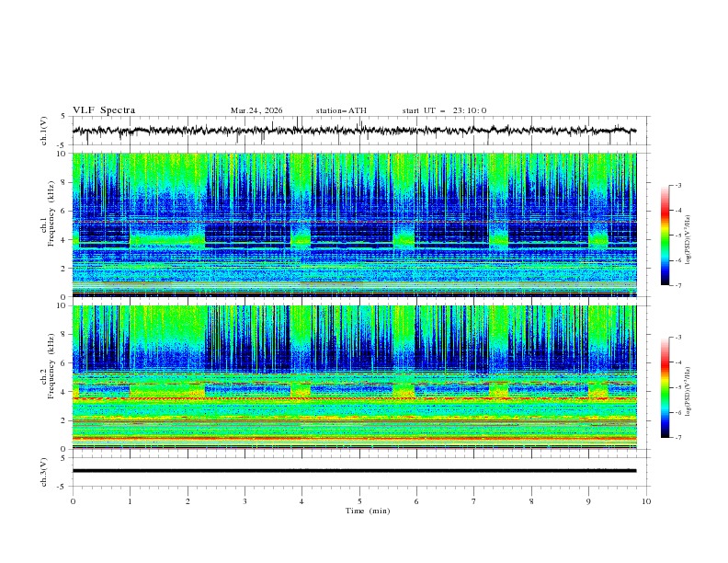Viewport: 728px width, 563px height.
Task: Click the ch.2 colorbar 'log(PSD)(V²/Hz)' label
Action: 688,391
